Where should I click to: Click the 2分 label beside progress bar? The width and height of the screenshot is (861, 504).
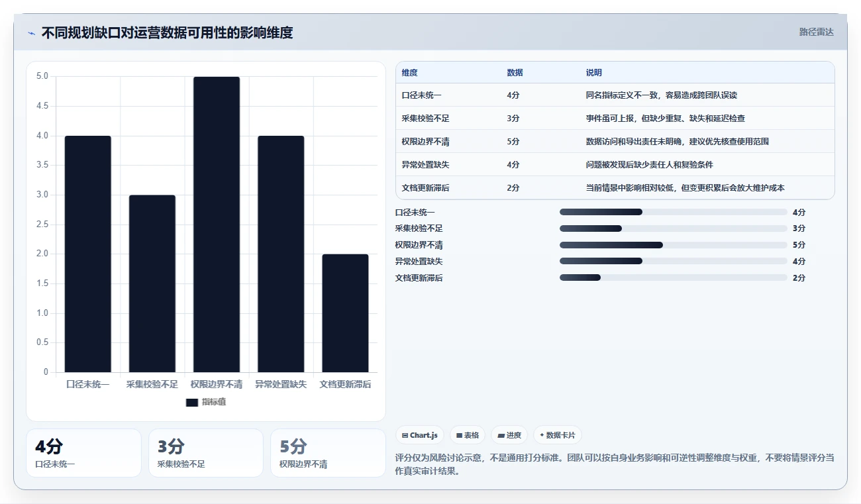(799, 278)
